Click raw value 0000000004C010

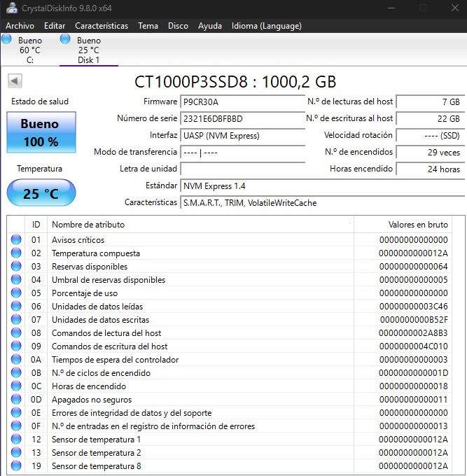click(x=413, y=346)
